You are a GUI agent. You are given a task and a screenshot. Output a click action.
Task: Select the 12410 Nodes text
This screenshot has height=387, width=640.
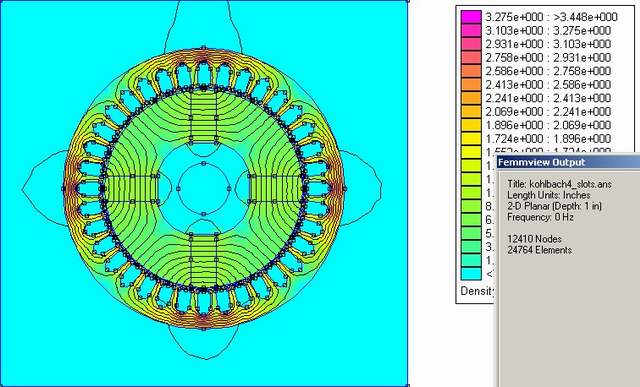(534, 239)
